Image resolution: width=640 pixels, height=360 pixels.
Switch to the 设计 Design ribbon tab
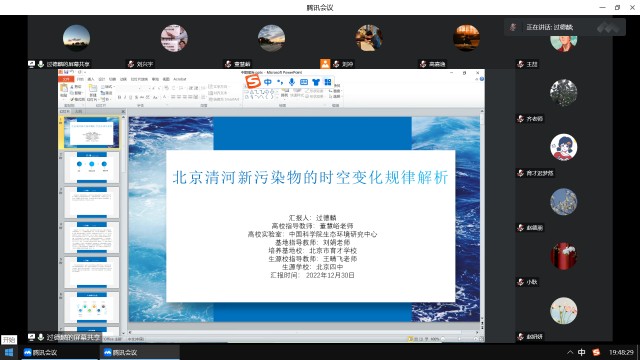coord(102,79)
